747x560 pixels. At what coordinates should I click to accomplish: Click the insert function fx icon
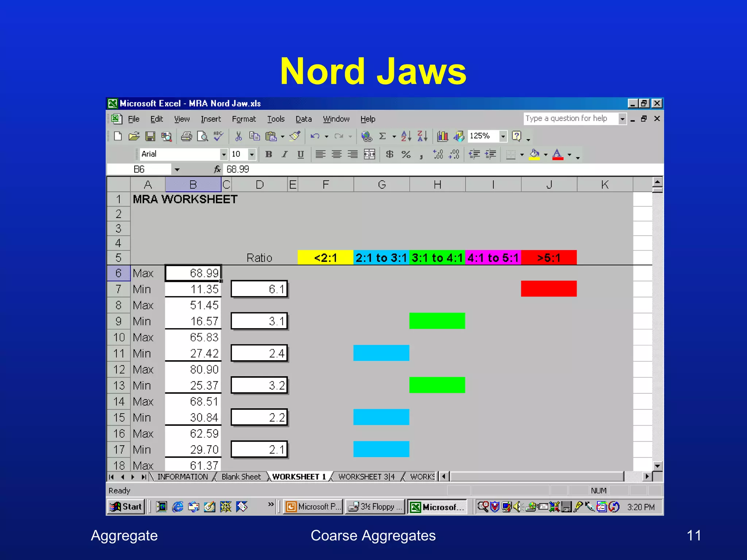[x=217, y=169]
